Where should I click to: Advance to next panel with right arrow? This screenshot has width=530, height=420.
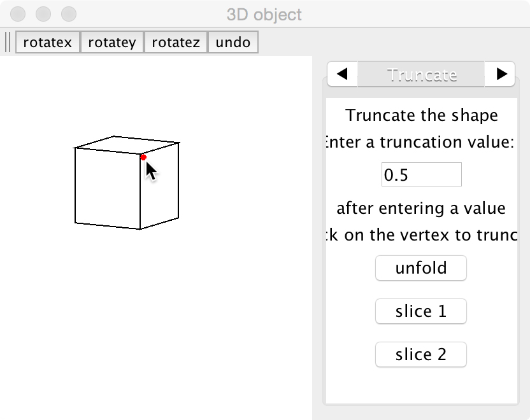tap(501, 74)
